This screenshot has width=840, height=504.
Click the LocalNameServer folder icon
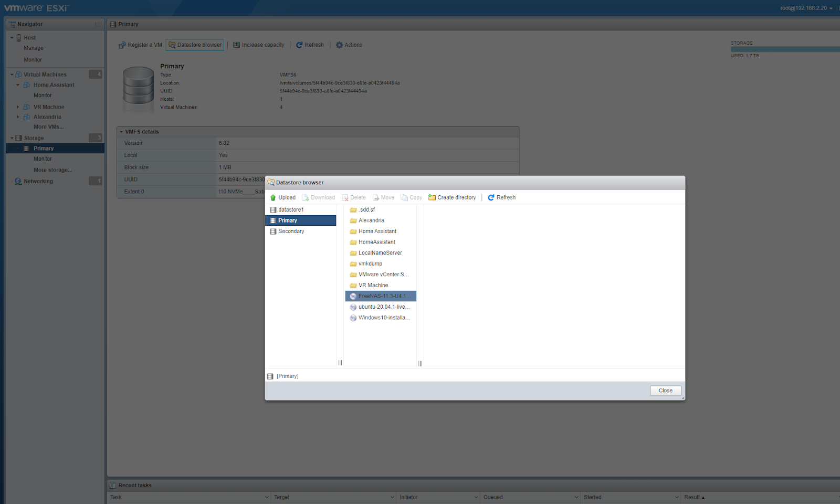click(353, 253)
